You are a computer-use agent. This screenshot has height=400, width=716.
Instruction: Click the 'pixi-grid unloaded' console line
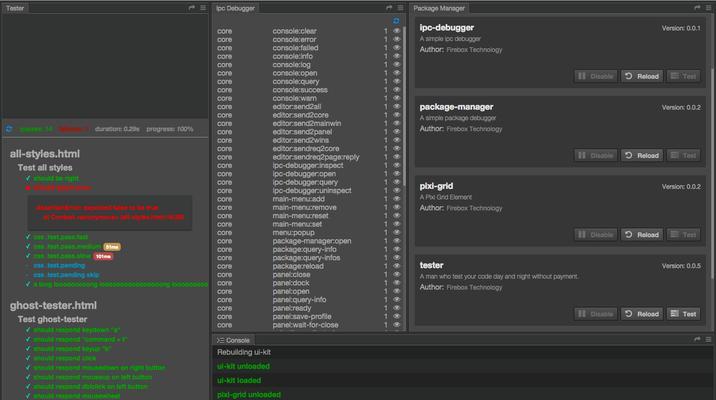coord(463,395)
